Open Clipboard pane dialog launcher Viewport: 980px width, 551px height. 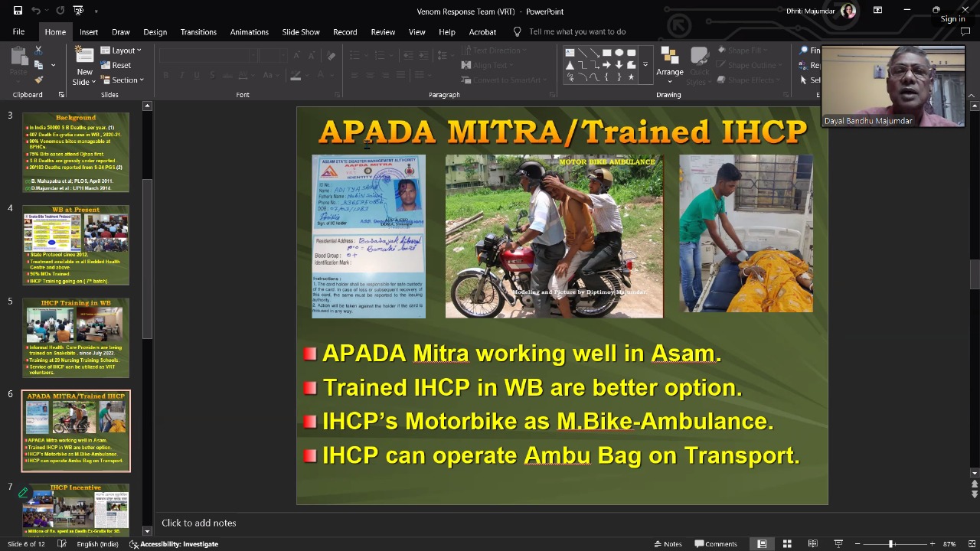point(61,95)
